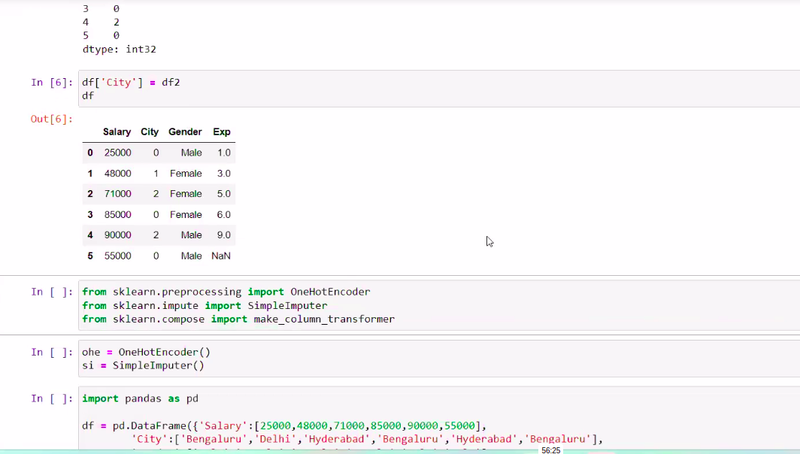Click the 56:25 timestamp marker

point(551,451)
